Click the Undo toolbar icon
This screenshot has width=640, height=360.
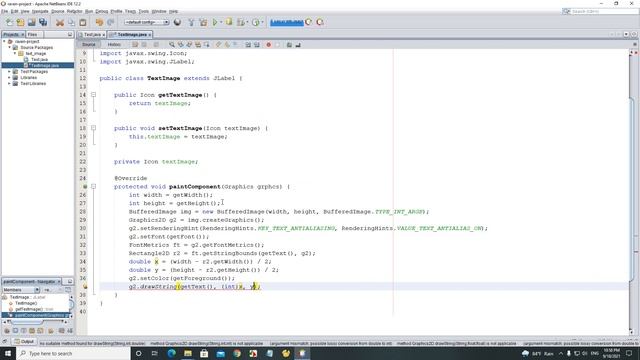tap(99, 22)
